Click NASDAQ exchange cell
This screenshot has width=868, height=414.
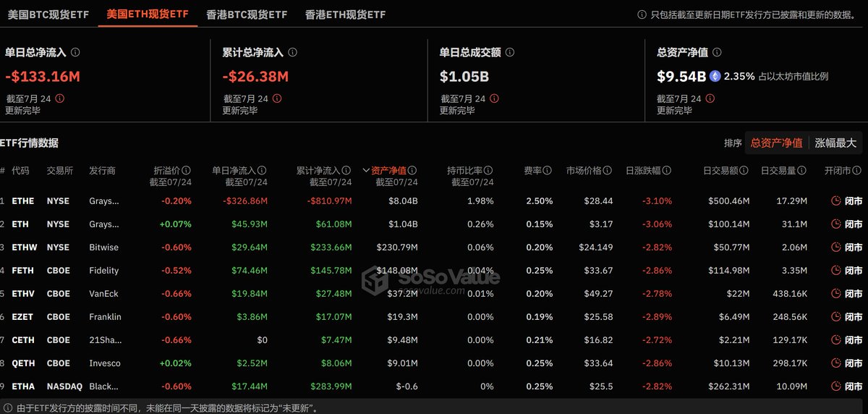click(x=65, y=386)
